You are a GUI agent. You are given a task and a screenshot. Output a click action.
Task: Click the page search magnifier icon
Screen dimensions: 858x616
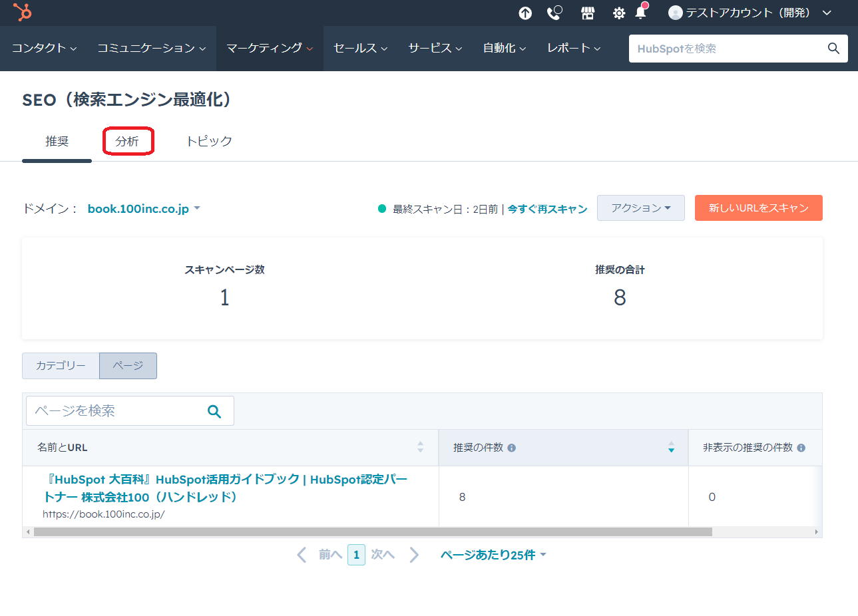214,411
